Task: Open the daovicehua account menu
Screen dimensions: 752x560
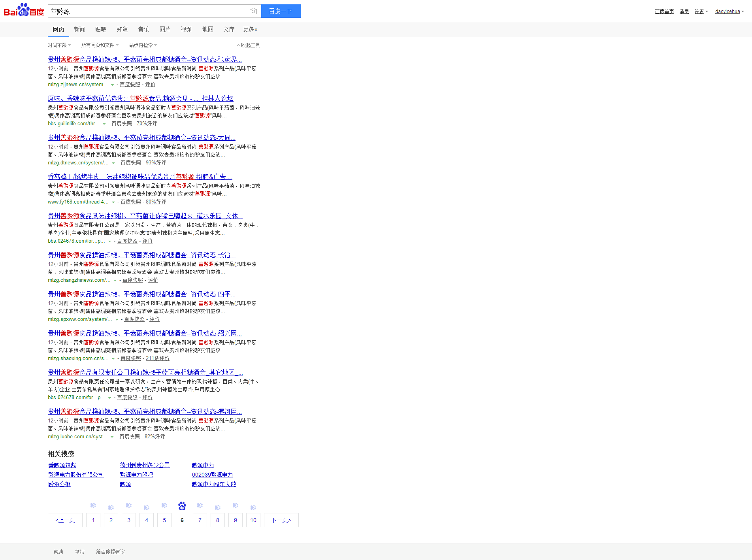Action: tap(729, 11)
